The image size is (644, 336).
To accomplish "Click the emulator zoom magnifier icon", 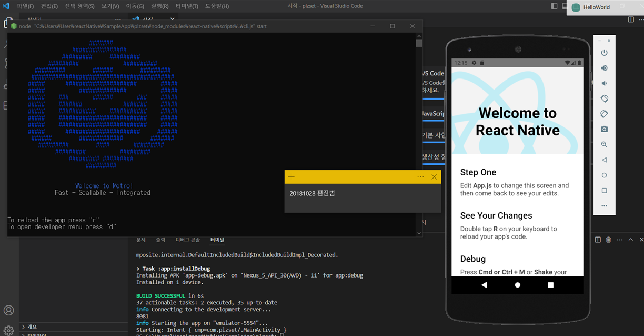I will (604, 144).
